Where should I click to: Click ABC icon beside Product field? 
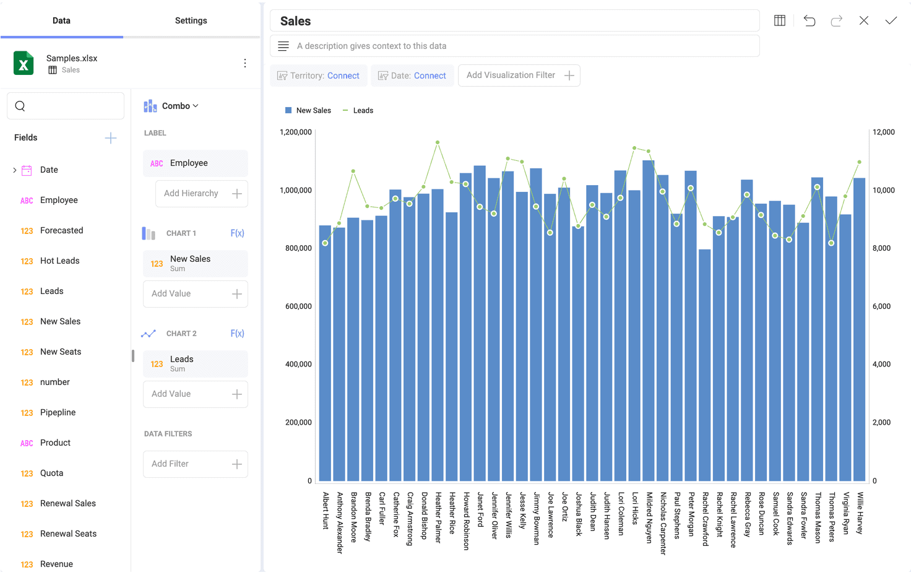point(27,443)
